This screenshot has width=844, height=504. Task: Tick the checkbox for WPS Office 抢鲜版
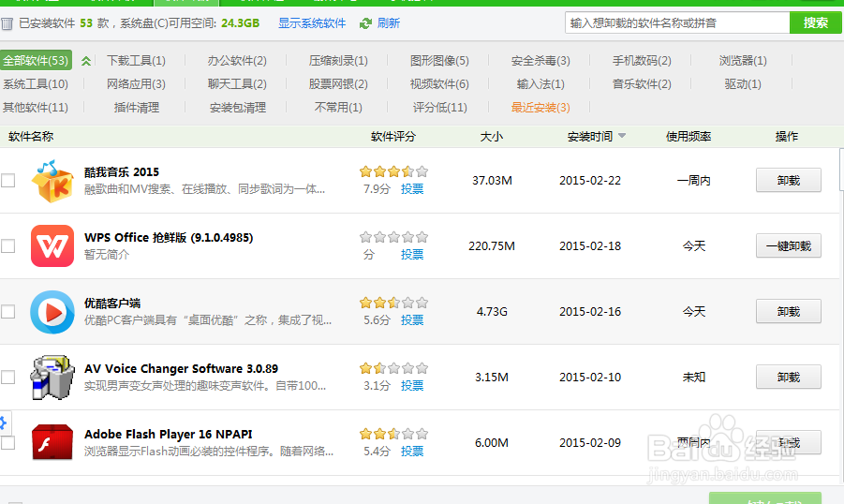pyautogui.click(x=8, y=246)
